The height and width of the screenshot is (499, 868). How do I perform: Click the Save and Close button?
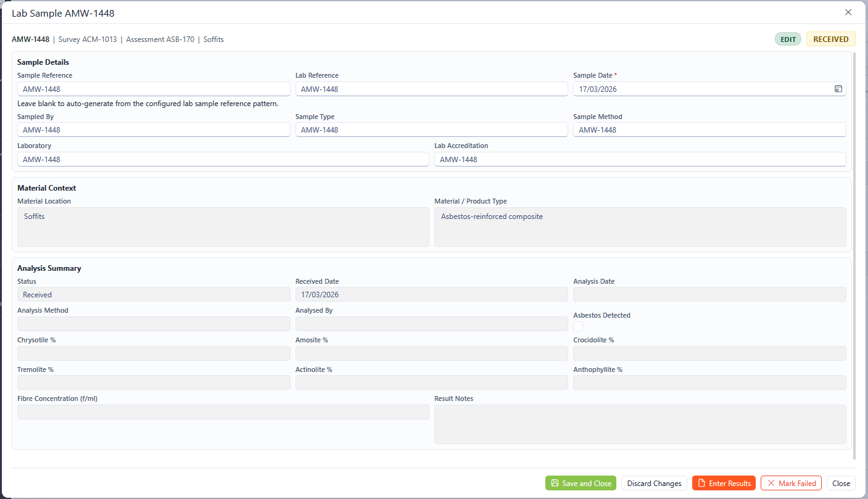580,484
